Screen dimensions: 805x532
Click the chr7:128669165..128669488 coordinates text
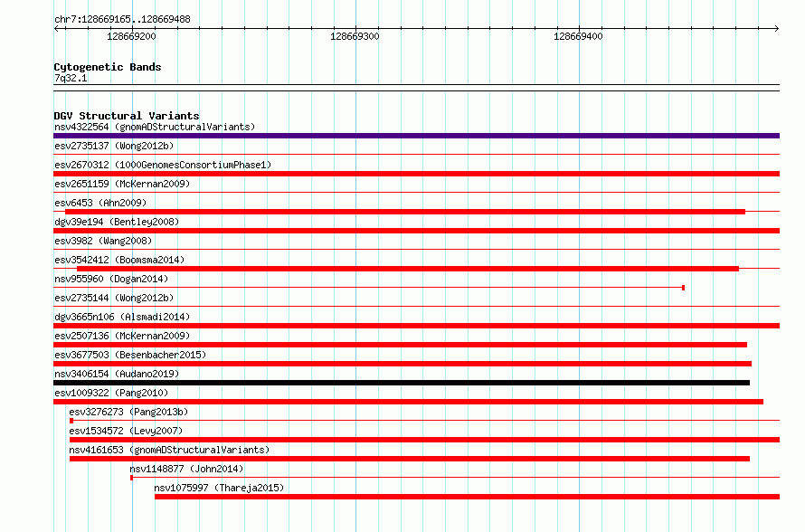tap(122, 19)
